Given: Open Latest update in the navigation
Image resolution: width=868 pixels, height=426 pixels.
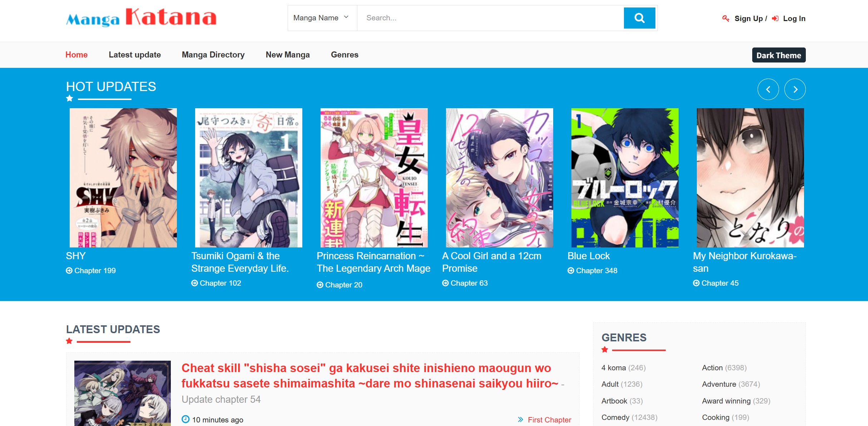Looking at the screenshot, I should (135, 55).
